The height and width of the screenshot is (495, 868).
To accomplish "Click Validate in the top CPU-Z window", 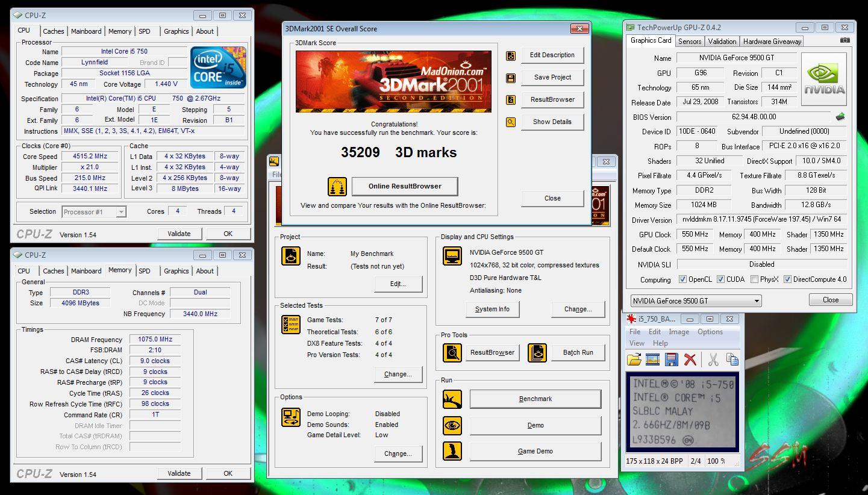I will (x=180, y=234).
